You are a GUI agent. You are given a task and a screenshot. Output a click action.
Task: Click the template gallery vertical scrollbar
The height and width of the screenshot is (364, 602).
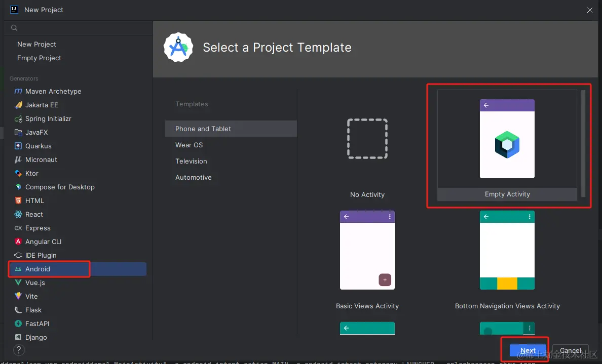pos(583,143)
